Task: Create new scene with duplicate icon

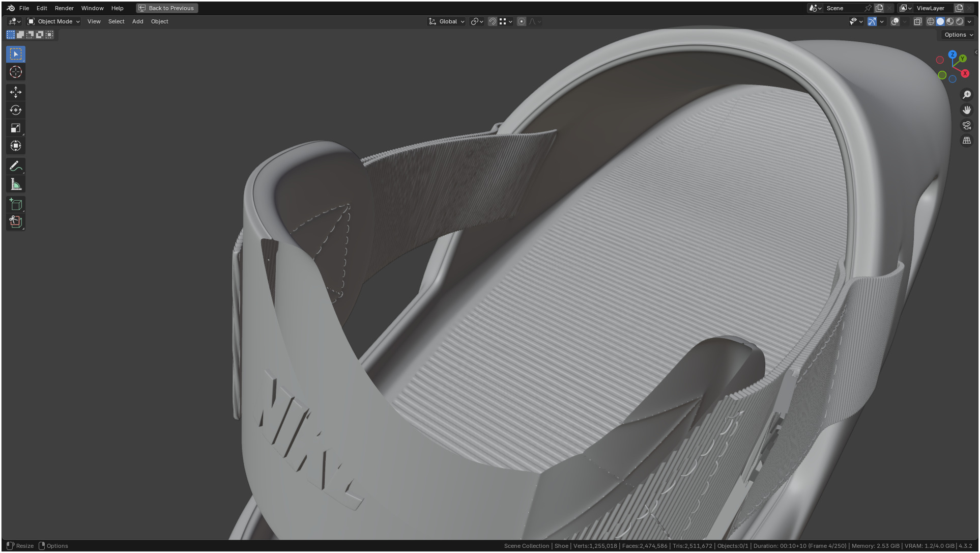Action: point(879,8)
